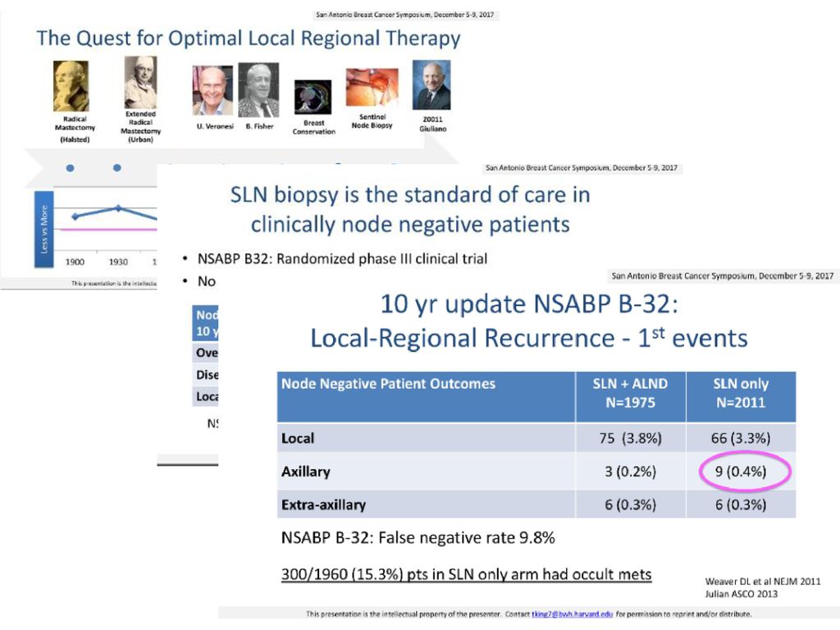
Task: Click the 'Local' row label
Action: (298, 438)
